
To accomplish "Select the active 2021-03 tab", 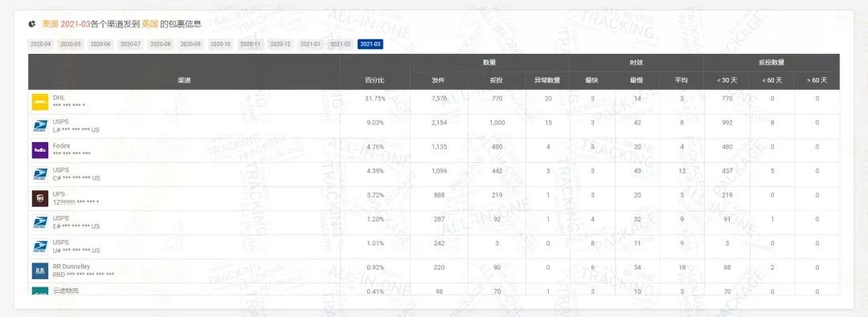I will (370, 44).
